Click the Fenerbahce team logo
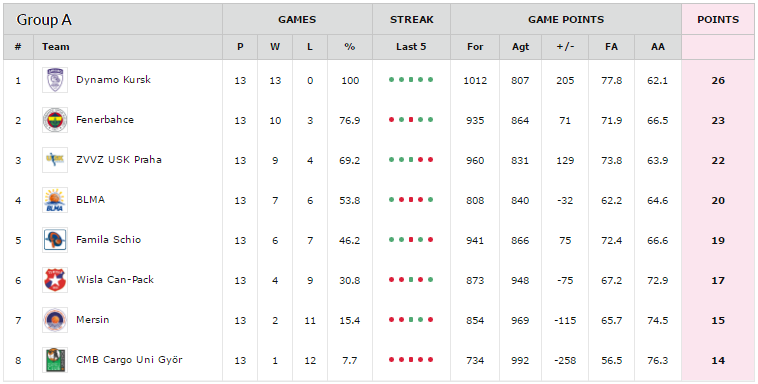 (55, 120)
